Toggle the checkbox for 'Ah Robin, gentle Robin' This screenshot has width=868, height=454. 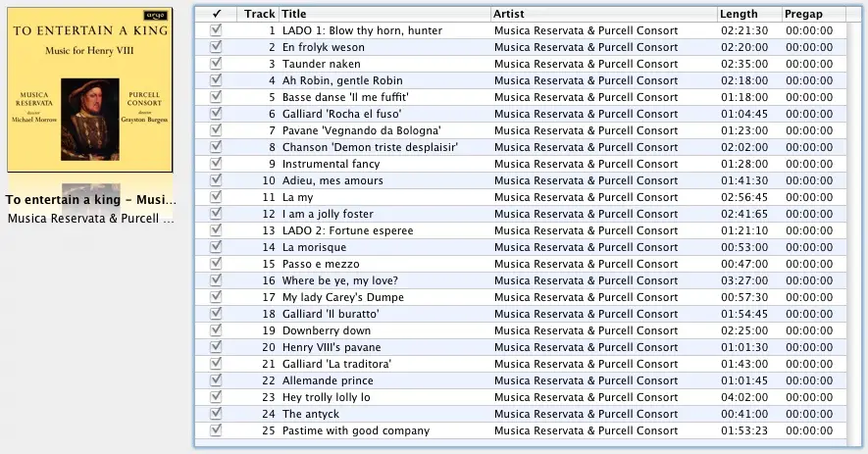216,80
